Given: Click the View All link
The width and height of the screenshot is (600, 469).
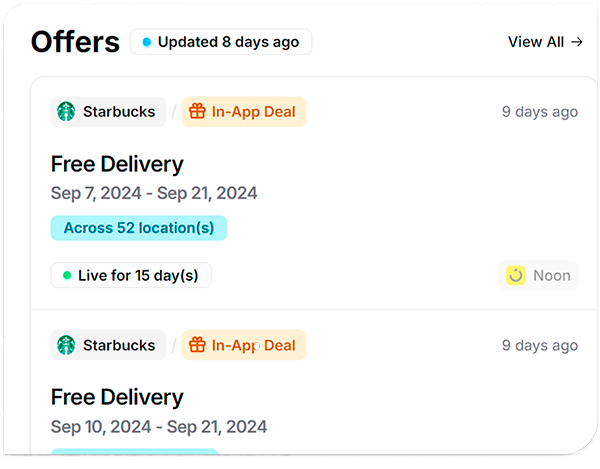Looking at the screenshot, I should point(545,42).
